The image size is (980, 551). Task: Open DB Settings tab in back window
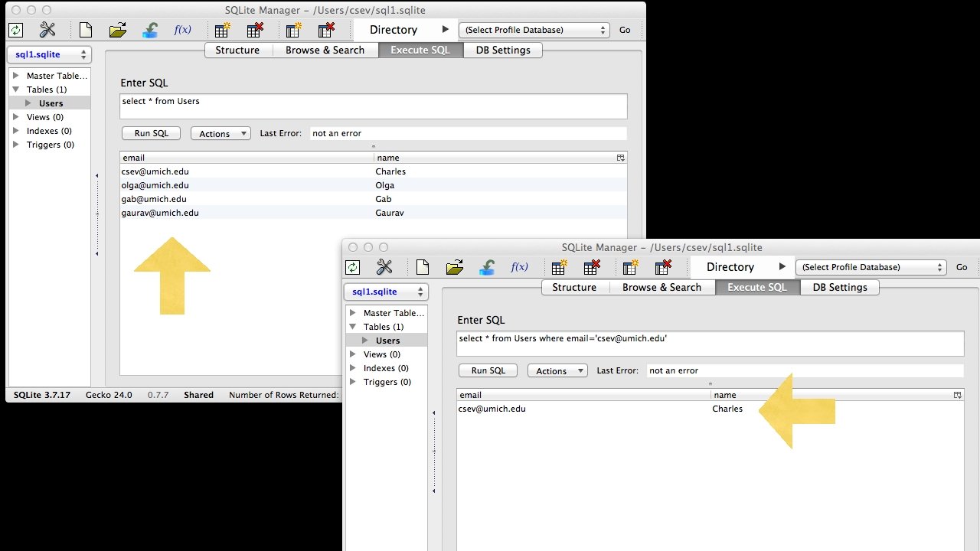(503, 51)
